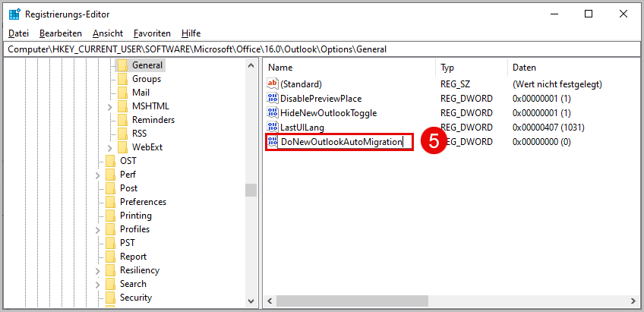Expand the Resiliency registry key

coord(98,270)
